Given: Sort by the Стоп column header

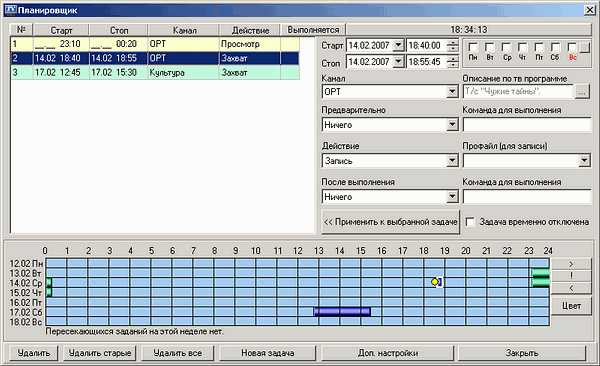Looking at the screenshot, I should pos(119,30).
